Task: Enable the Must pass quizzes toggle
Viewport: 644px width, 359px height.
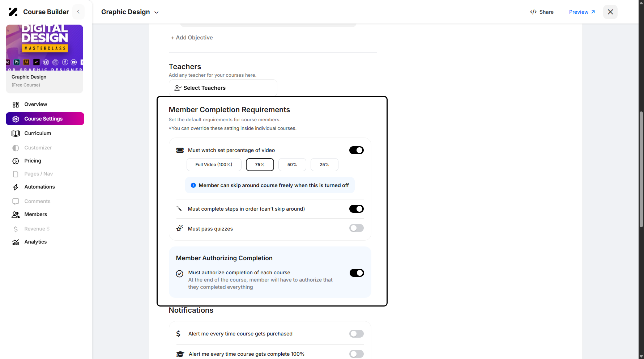Action: [x=357, y=228]
